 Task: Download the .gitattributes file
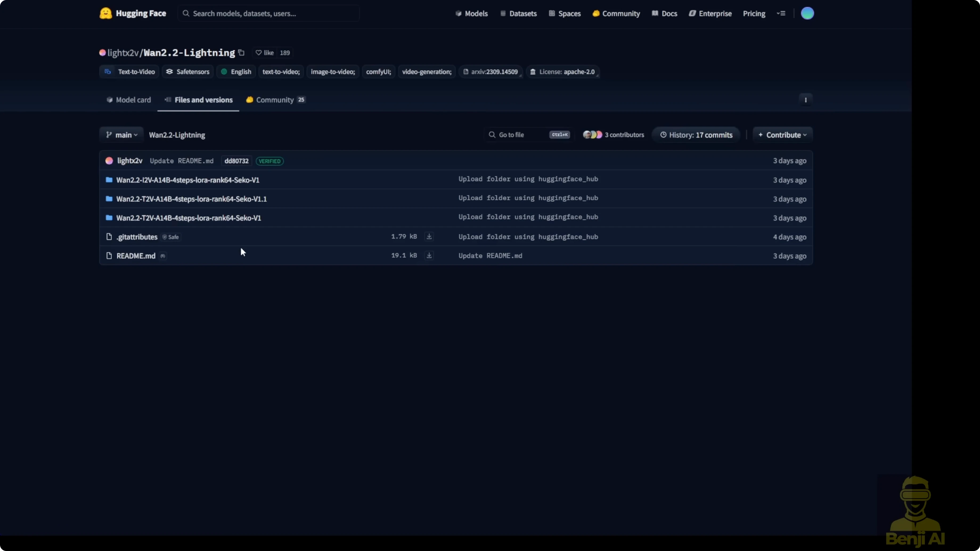[x=429, y=237]
